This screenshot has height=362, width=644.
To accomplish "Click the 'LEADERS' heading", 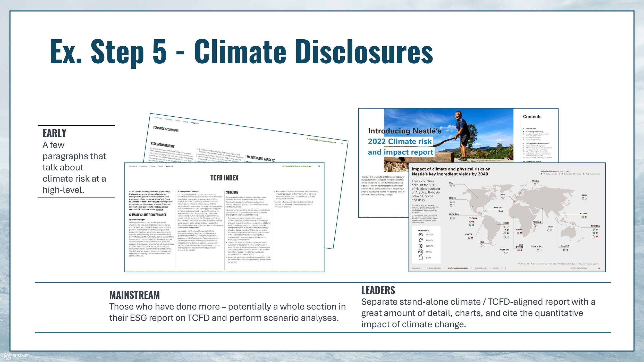I will [378, 290].
